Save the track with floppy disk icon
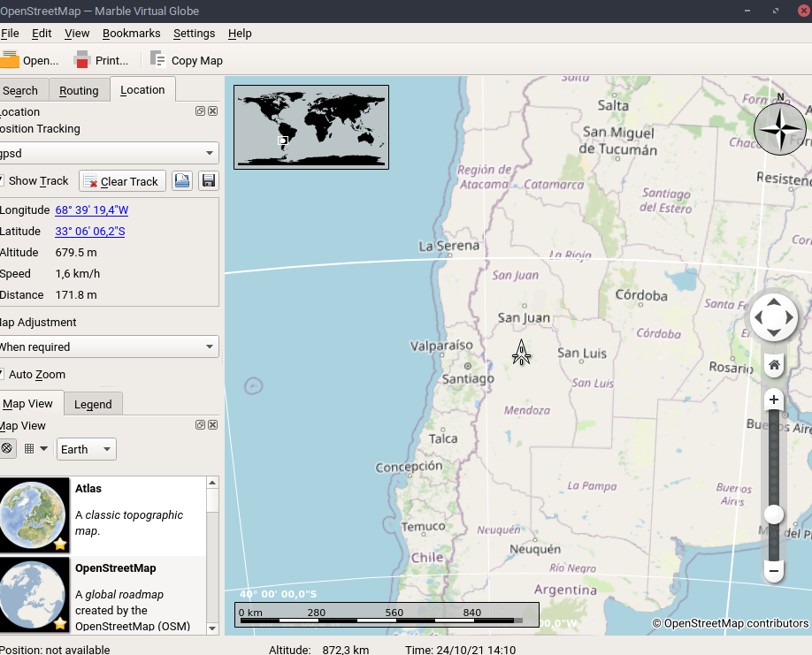Viewport: 812px width, 655px height. click(209, 181)
